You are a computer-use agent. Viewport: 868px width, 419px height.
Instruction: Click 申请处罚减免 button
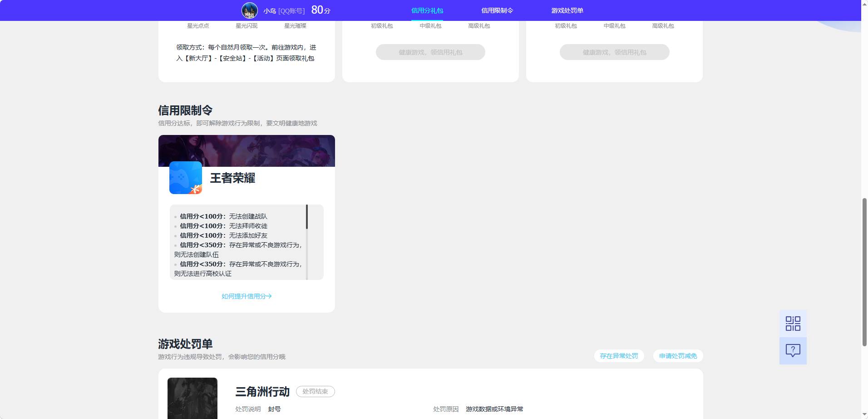point(678,356)
